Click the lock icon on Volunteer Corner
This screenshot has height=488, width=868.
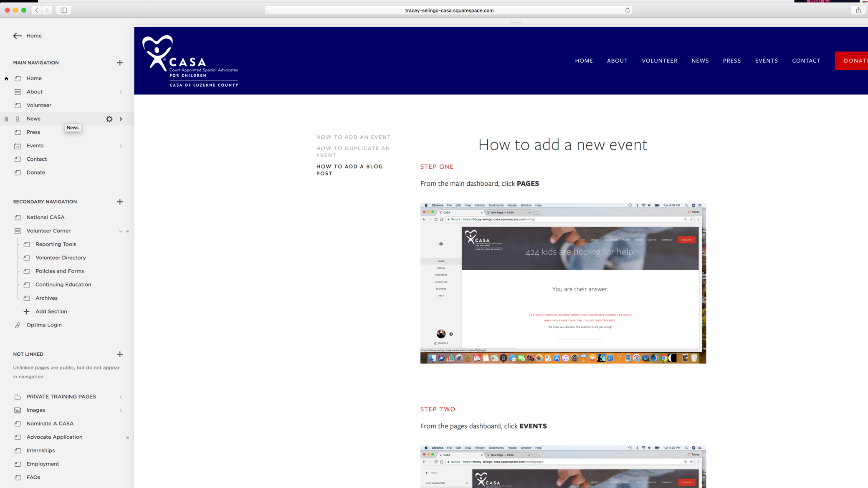127,231
